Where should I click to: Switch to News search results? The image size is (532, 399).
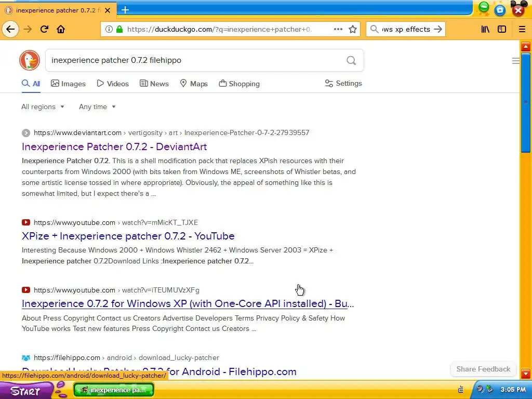154,84
